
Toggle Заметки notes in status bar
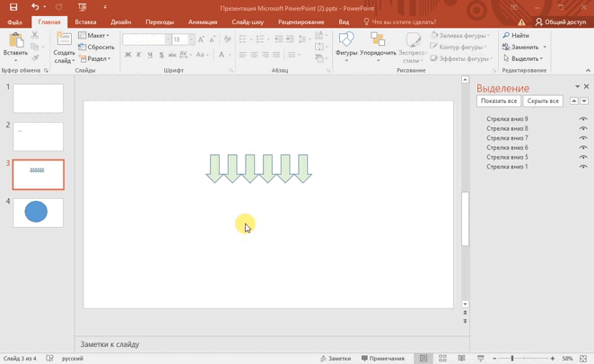tap(336, 358)
